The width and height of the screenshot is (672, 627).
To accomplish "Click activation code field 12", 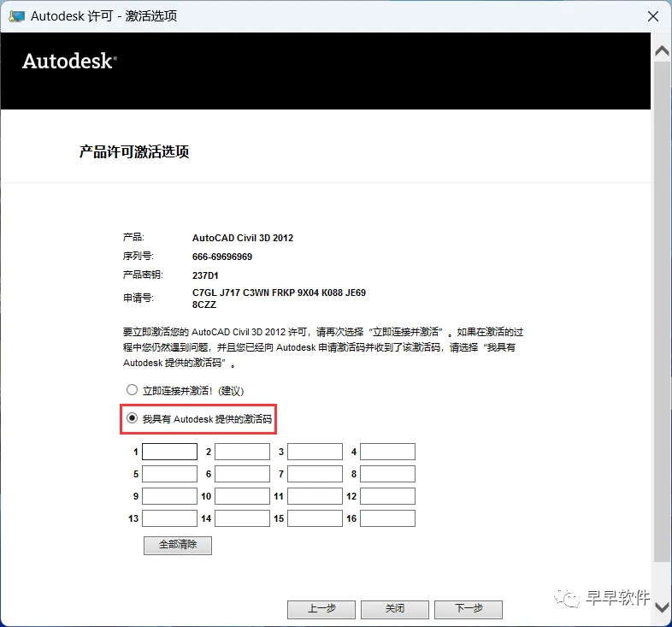I will (x=387, y=496).
